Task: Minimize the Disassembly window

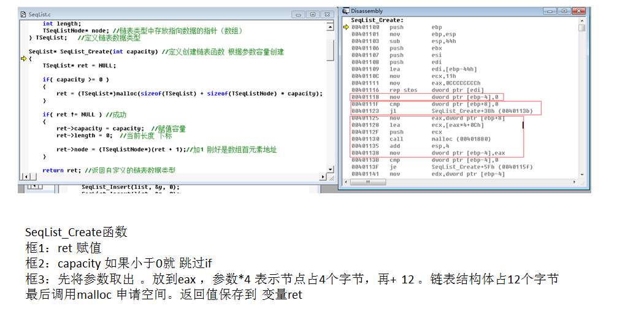Action: (551, 11)
